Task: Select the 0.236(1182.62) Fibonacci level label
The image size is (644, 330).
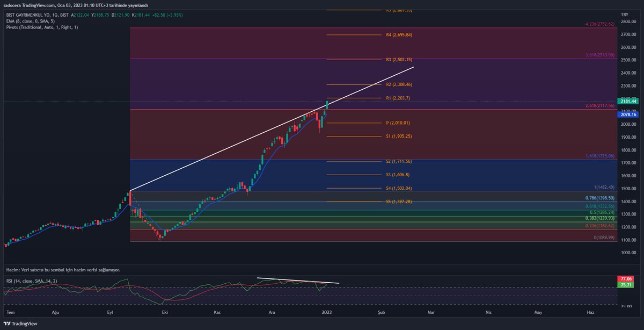Action: point(599,226)
